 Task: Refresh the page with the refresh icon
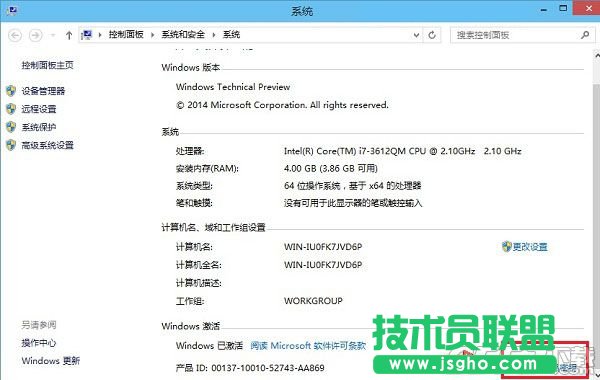click(432, 35)
